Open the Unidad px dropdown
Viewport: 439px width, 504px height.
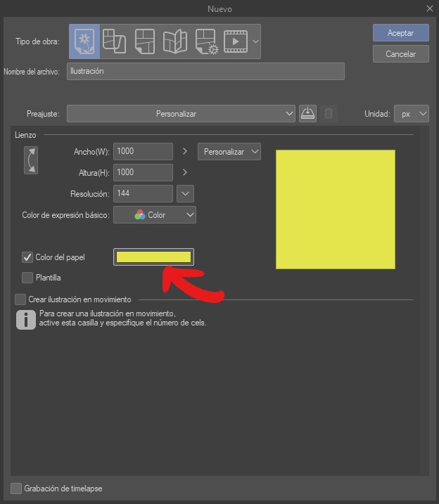(411, 113)
